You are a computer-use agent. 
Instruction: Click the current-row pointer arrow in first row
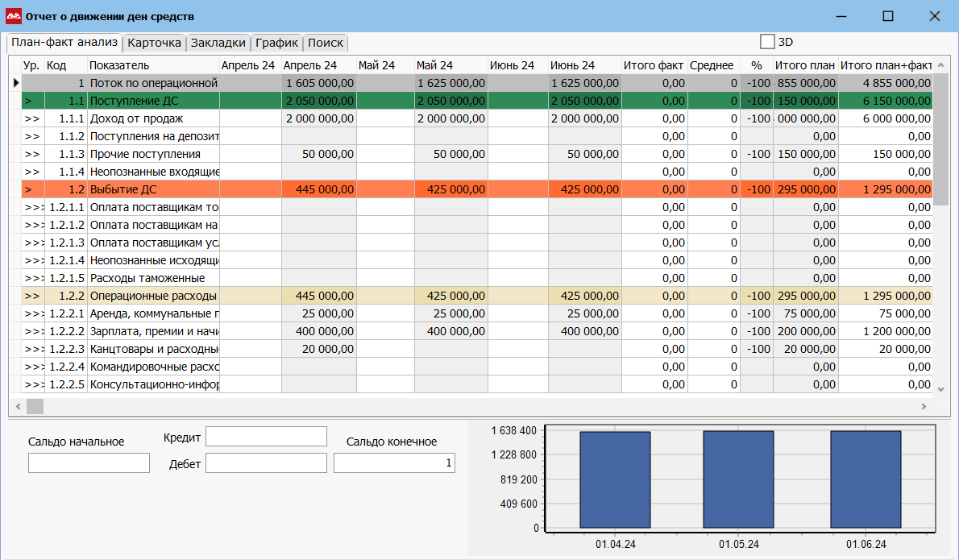tap(15, 83)
